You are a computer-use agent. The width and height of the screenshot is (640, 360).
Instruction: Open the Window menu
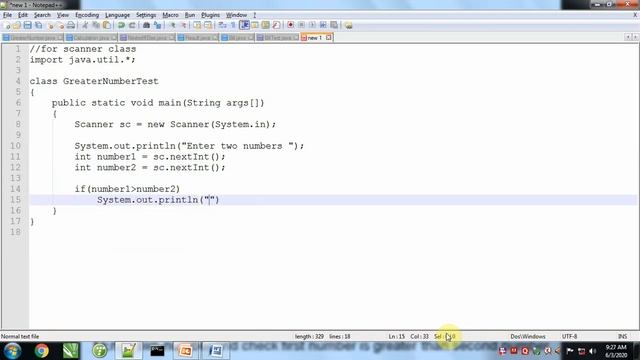click(236, 15)
